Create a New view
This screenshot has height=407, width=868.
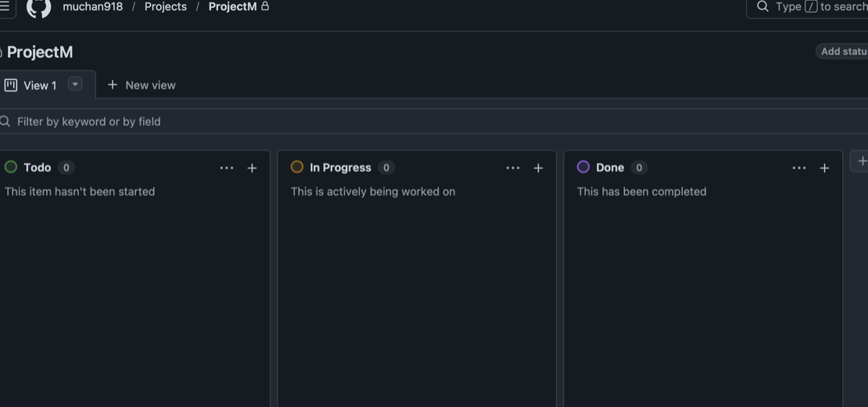click(x=142, y=85)
